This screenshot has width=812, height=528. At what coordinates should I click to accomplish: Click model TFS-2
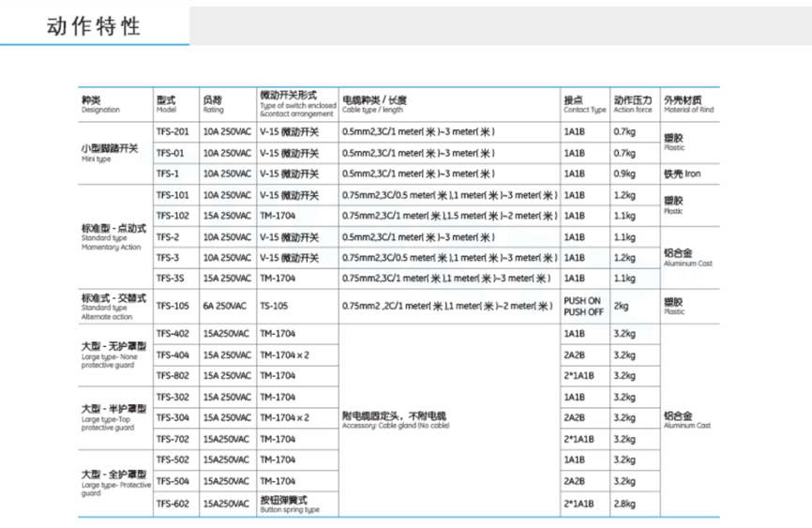click(167, 237)
